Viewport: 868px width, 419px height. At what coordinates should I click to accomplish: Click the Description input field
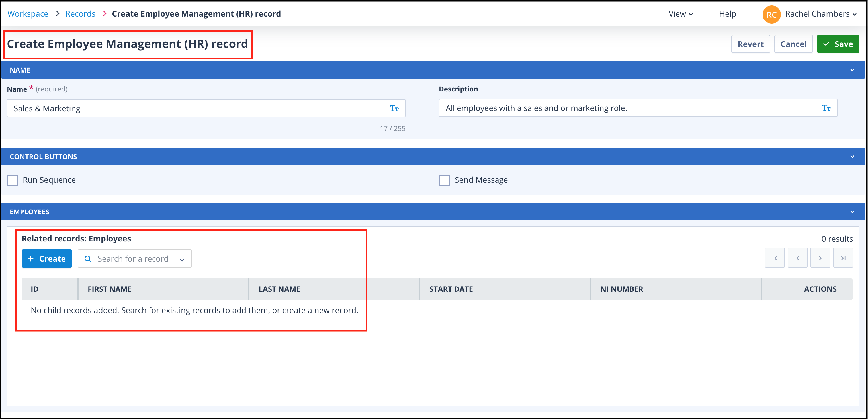(638, 108)
